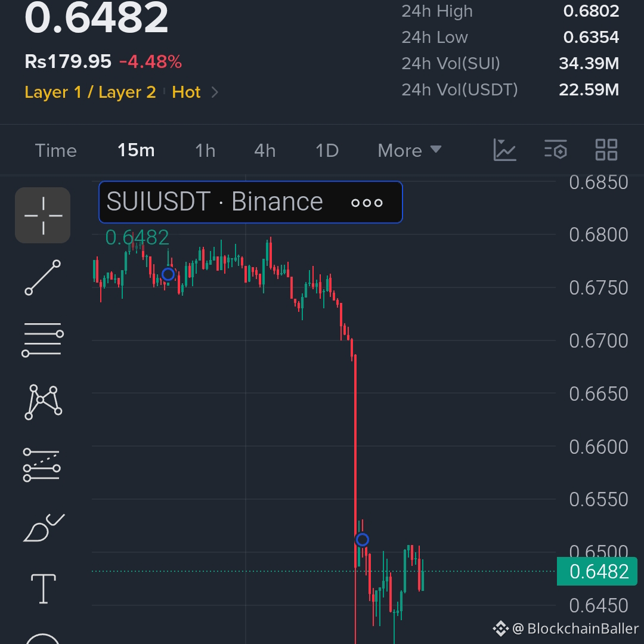This screenshot has width=644, height=644.
Task: Open the Layer 1 / Layer 2 tag
Action: tap(91, 92)
